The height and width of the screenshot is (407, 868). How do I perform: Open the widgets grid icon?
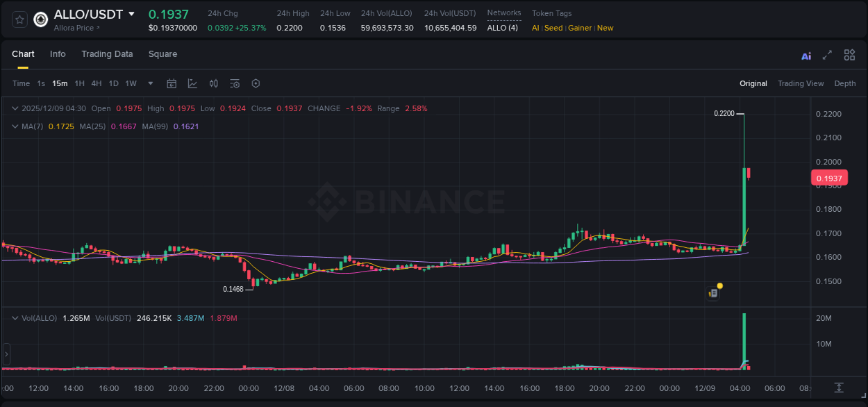[x=849, y=54]
